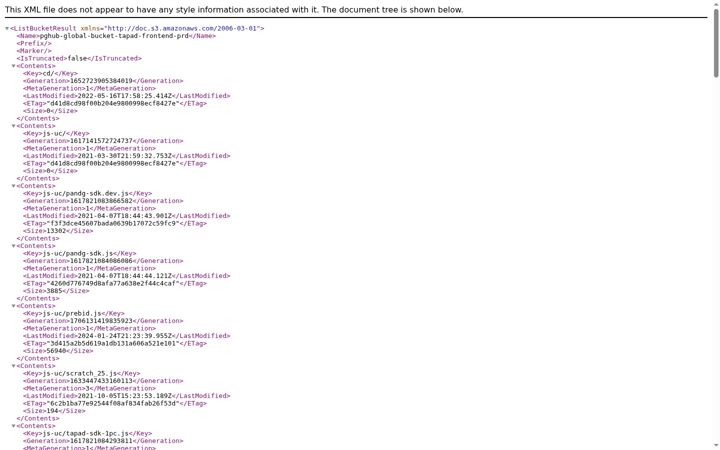Viewport: 720px width, 450px height.
Task: Collapse Contents node for js-uc/pandg-sdk.js
Action: pos(13,246)
